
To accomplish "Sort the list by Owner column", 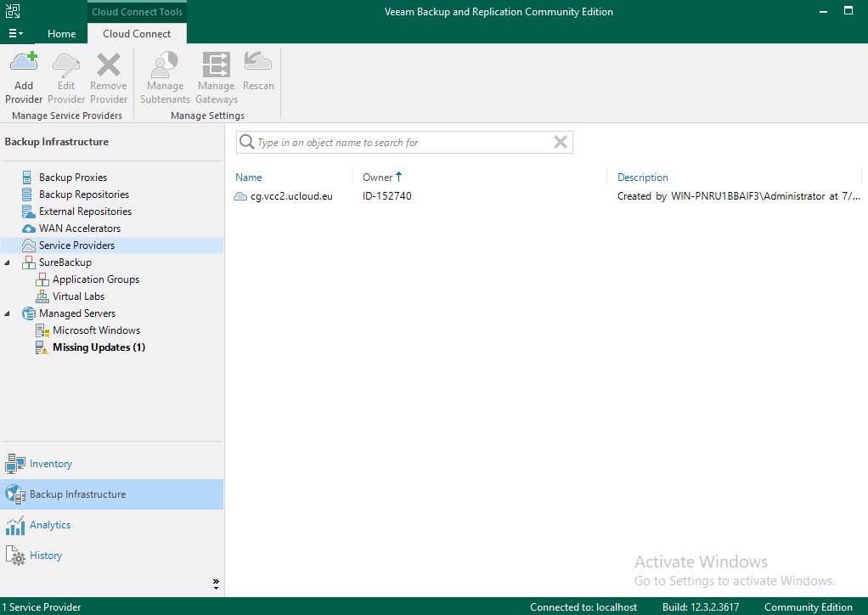I will pos(378,178).
